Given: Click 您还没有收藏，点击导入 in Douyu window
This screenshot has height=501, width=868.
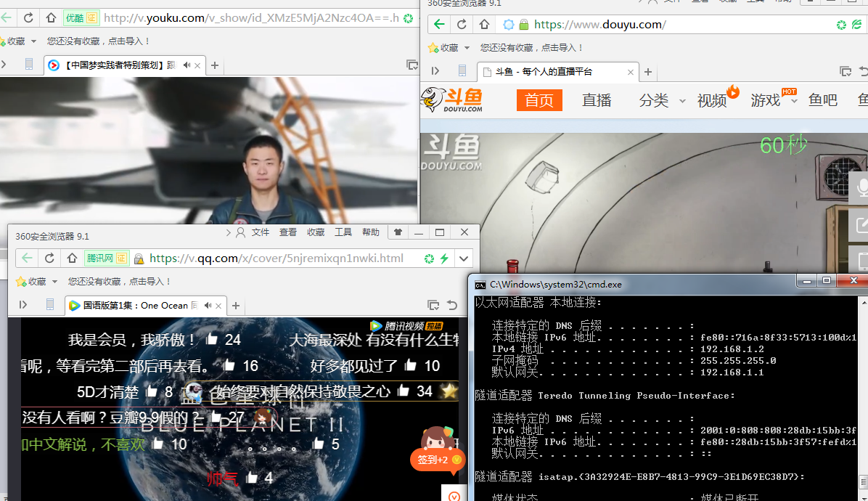Looking at the screenshot, I should click(x=532, y=48).
